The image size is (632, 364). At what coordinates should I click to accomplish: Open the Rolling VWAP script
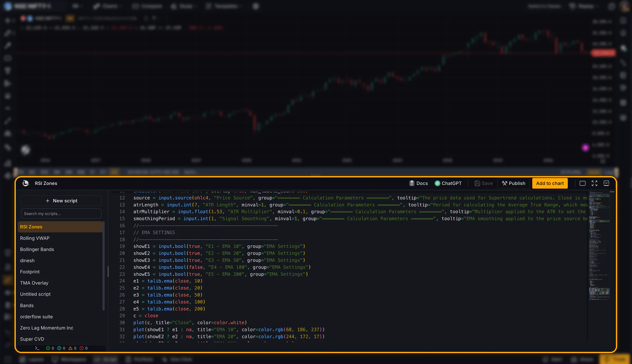click(x=60, y=238)
